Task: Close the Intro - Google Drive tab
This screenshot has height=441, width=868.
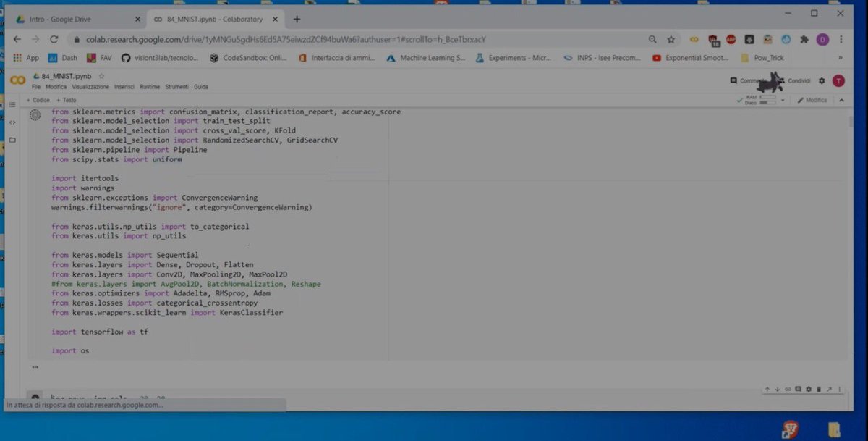Action: click(x=137, y=19)
